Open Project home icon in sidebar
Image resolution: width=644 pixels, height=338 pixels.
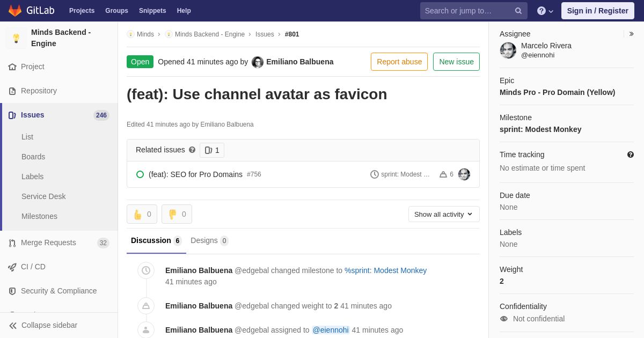pyautogui.click(x=12, y=67)
